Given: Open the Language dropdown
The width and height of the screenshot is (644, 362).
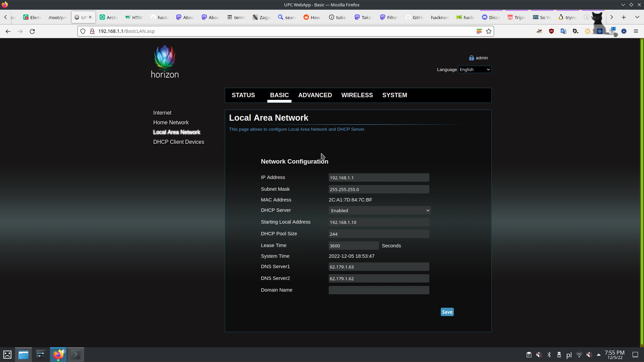Looking at the screenshot, I should coord(475,69).
